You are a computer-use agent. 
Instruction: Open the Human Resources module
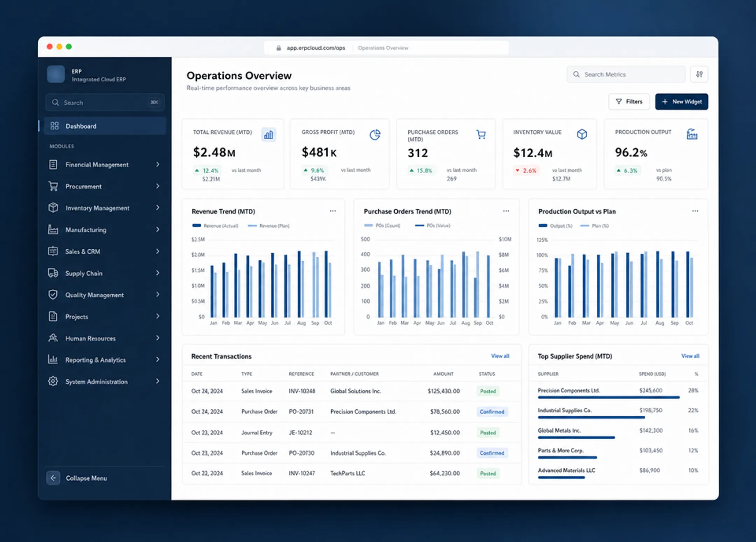(x=105, y=338)
